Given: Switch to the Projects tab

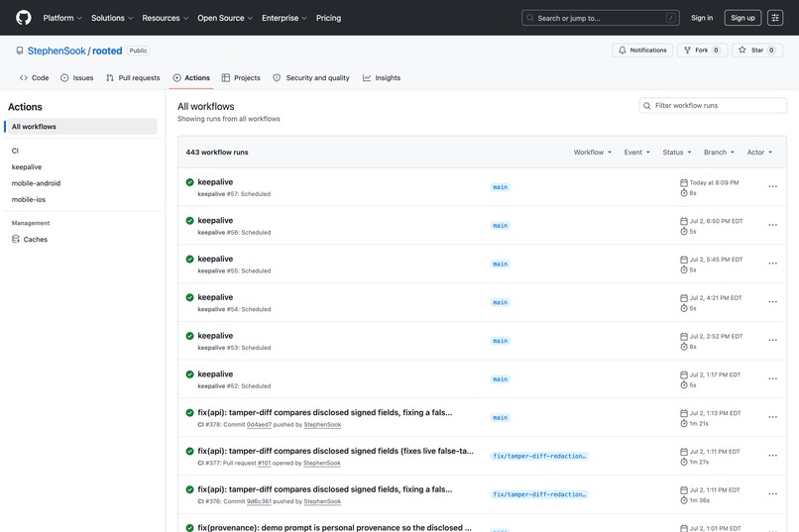Looking at the screenshot, I should pos(241,78).
